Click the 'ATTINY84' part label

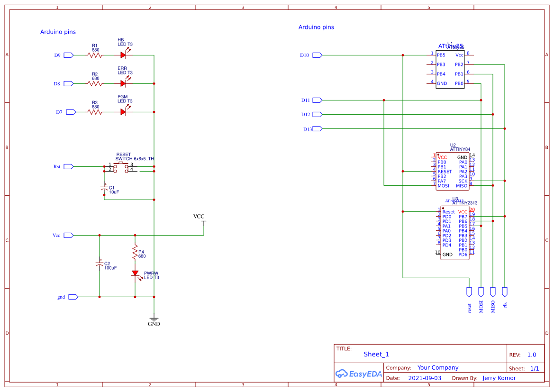460,149
